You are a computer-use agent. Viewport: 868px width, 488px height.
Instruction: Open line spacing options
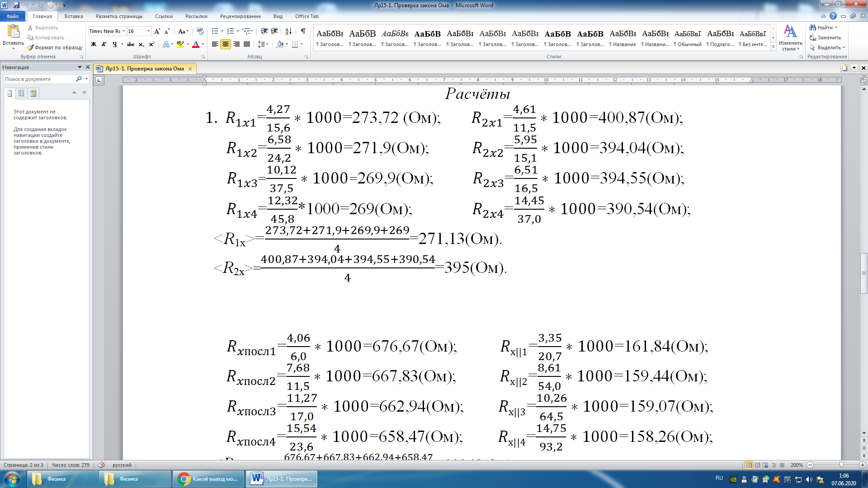263,44
